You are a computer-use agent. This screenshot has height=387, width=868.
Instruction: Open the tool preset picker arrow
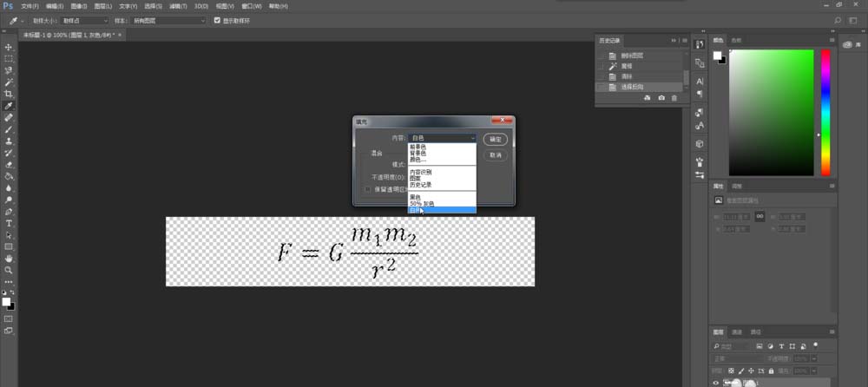point(23,21)
